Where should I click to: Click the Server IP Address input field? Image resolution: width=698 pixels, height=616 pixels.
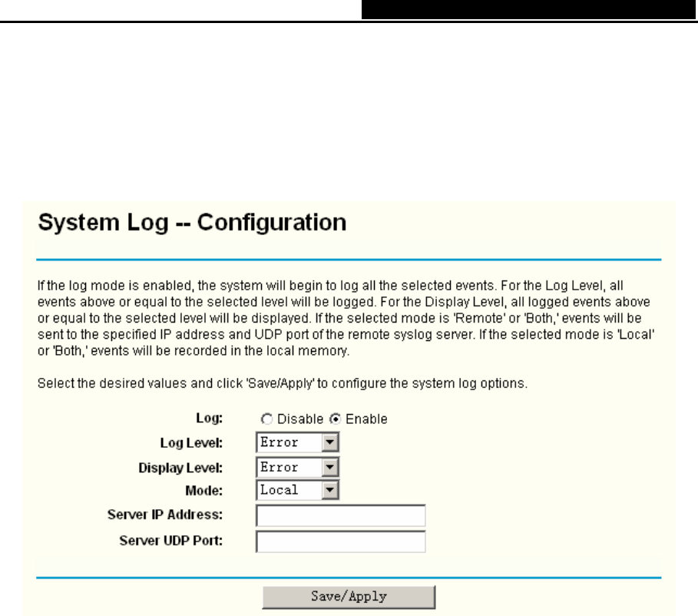click(x=340, y=515)
